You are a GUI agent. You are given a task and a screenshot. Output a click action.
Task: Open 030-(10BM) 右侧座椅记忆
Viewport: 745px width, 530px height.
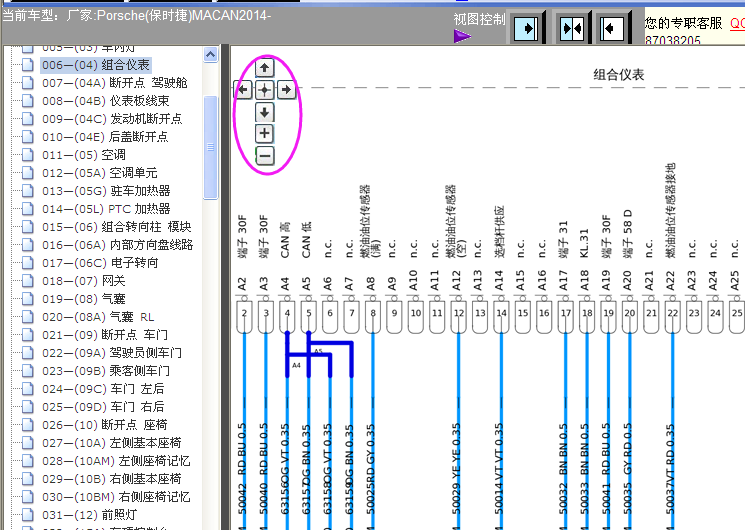(x=116, y=498)
